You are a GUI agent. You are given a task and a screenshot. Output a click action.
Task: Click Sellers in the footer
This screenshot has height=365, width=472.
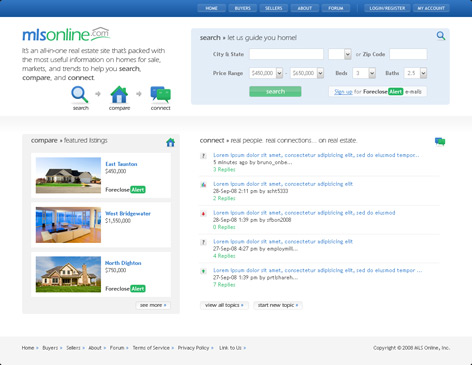click(x=73, y=348)
